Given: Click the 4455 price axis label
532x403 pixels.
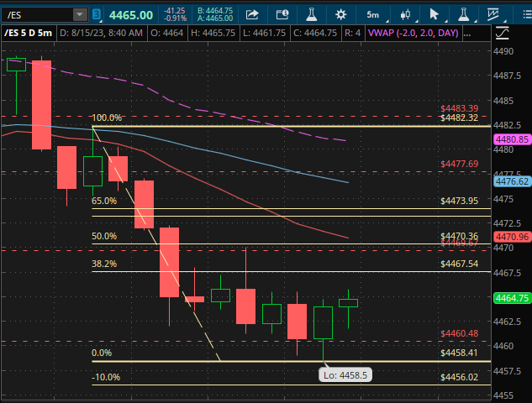Looking at the screenshot, I should tap(503, 395).
